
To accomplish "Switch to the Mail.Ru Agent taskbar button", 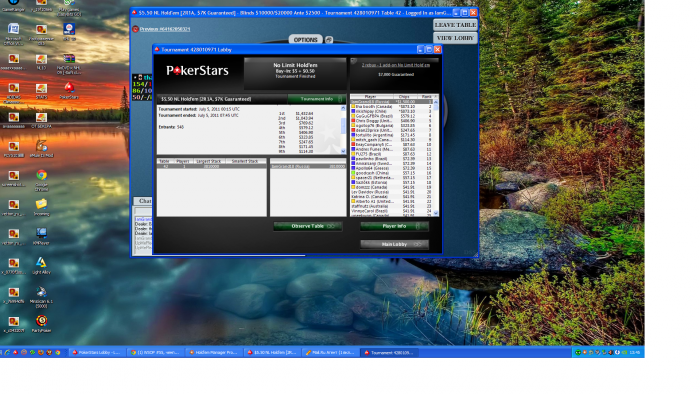I will [x=330, y=353].
